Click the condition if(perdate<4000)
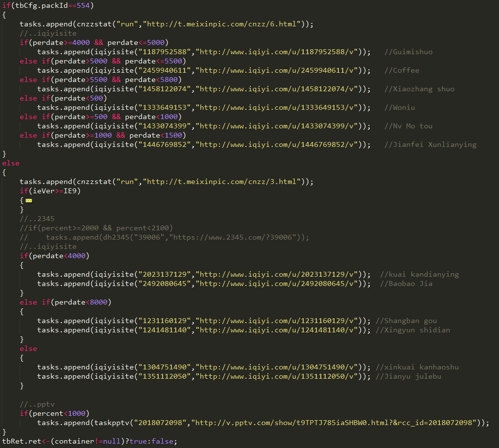 coord(54,256)
